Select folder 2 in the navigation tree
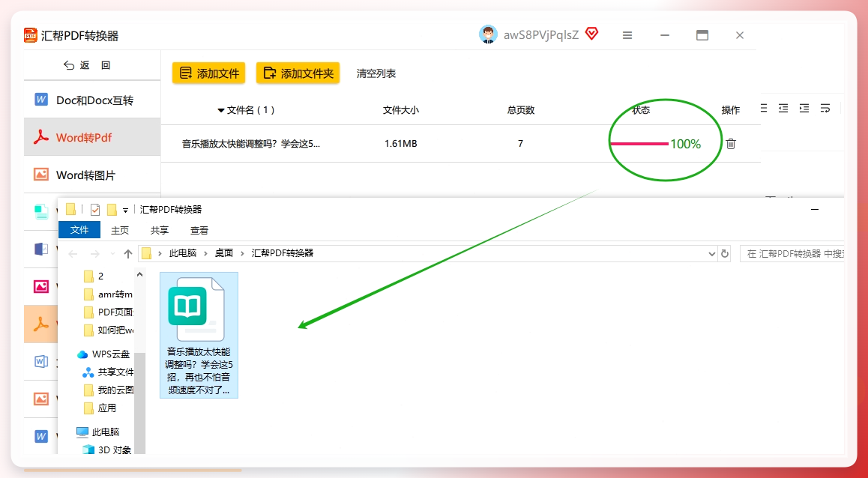This screenshot has width=868, height=478. click(100, 276)
